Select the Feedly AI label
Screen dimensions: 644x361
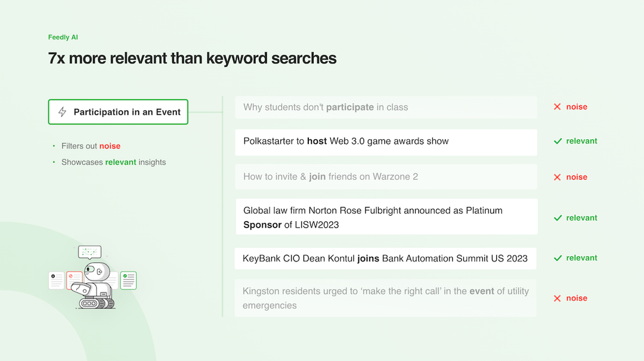click(63, 37)
